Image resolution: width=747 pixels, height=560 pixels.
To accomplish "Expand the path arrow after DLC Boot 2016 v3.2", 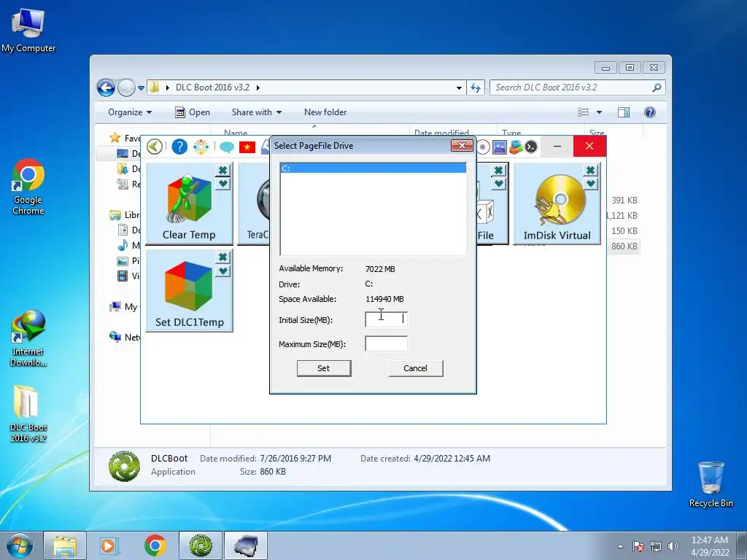I will [x=258, y=87].
